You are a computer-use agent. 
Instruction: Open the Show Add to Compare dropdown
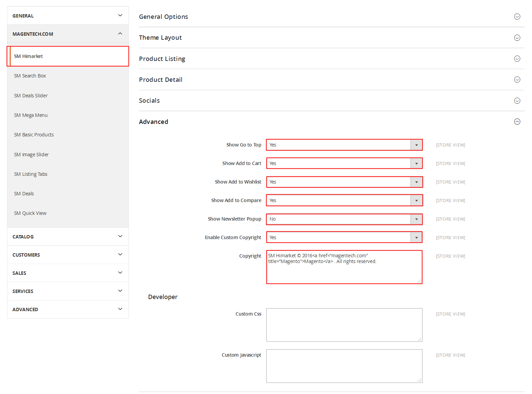click(x=344, y=200)
